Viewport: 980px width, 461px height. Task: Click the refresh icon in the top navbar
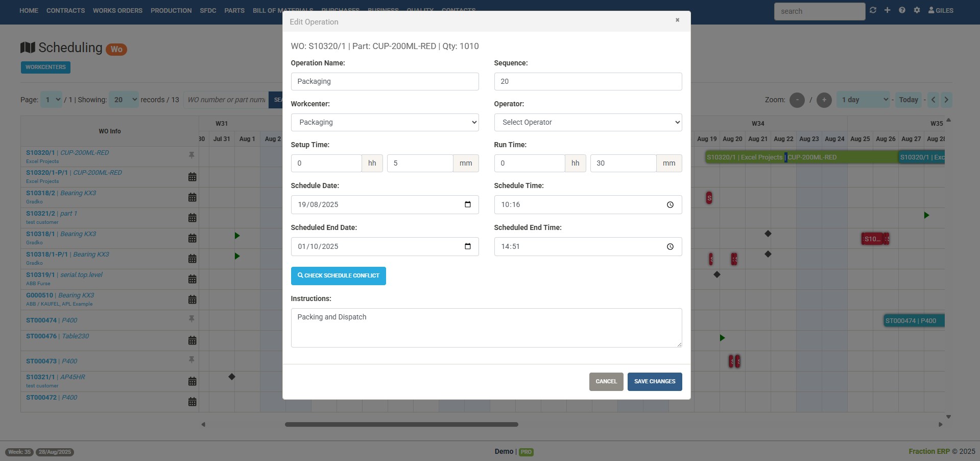873,10
